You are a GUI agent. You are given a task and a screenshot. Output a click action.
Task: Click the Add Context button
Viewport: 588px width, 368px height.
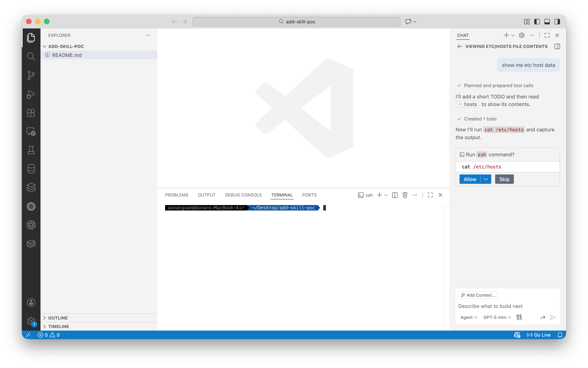click(x=478, y=295)
